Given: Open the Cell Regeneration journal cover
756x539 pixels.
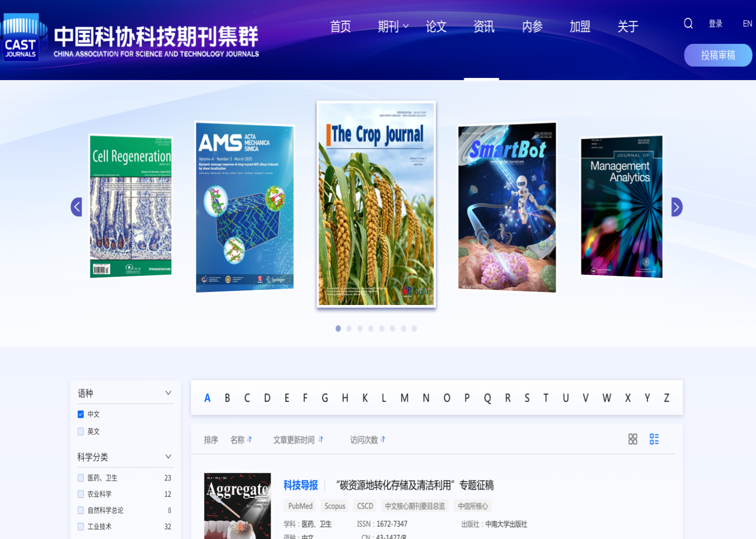Looking at the screenshot, I should pos(131,206).
